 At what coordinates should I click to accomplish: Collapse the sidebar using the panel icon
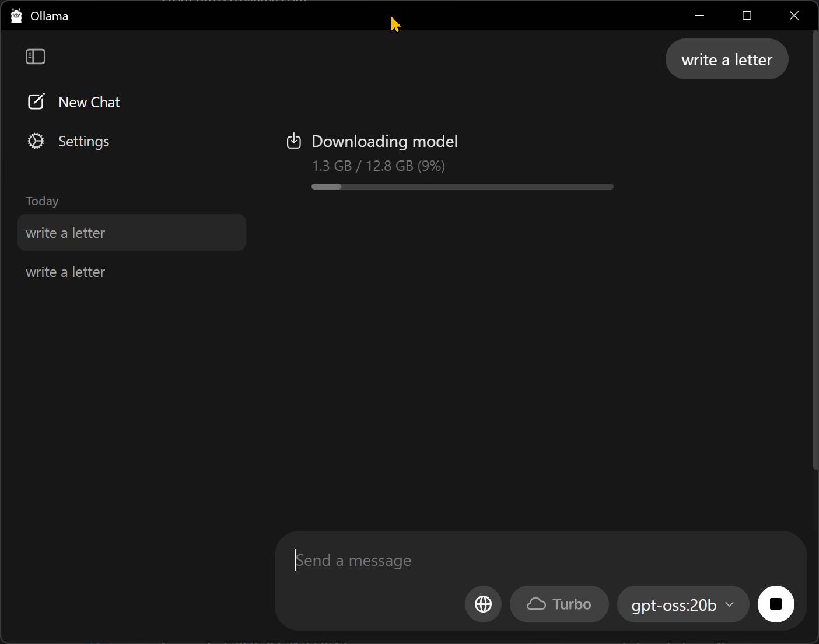point(36,57)
